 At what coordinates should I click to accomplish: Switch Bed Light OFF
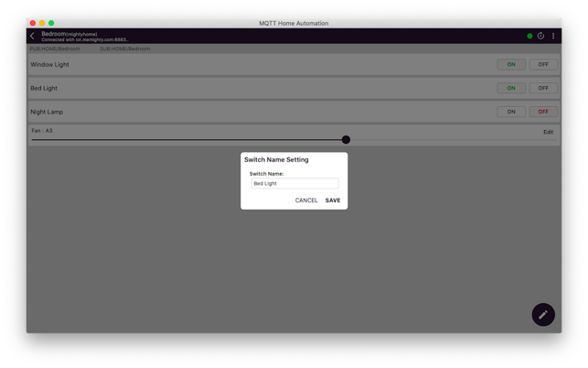[543, 89]
